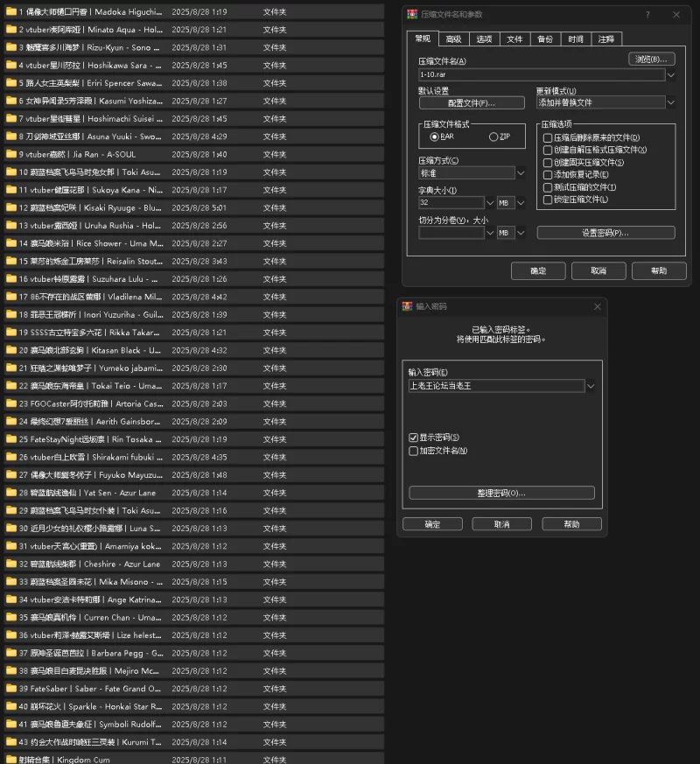Image resolution: width=700 pixels, height=764 pixels.
Task: Click folder icon beside 22 Tokai Teio
Action: click(x=10, y=385)
